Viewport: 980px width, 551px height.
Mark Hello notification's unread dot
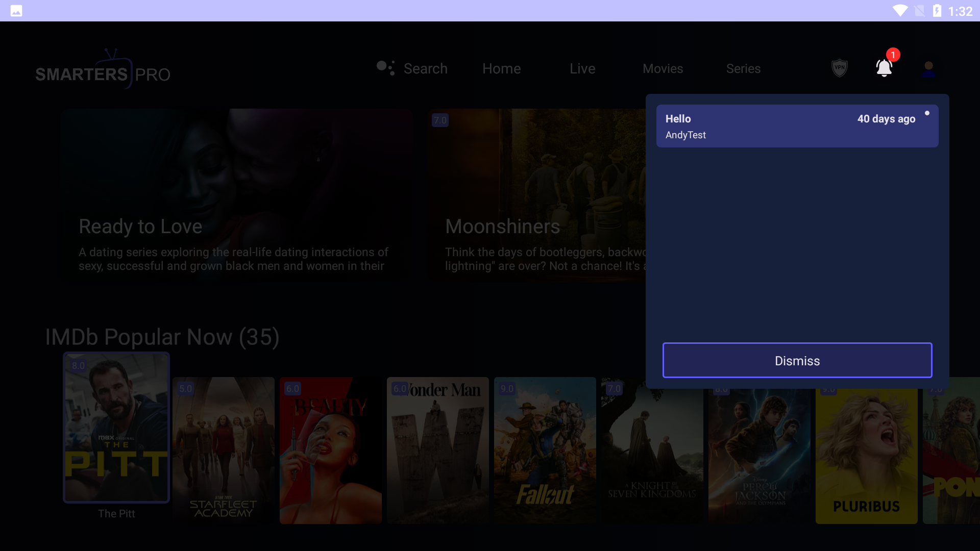[927, 113]
